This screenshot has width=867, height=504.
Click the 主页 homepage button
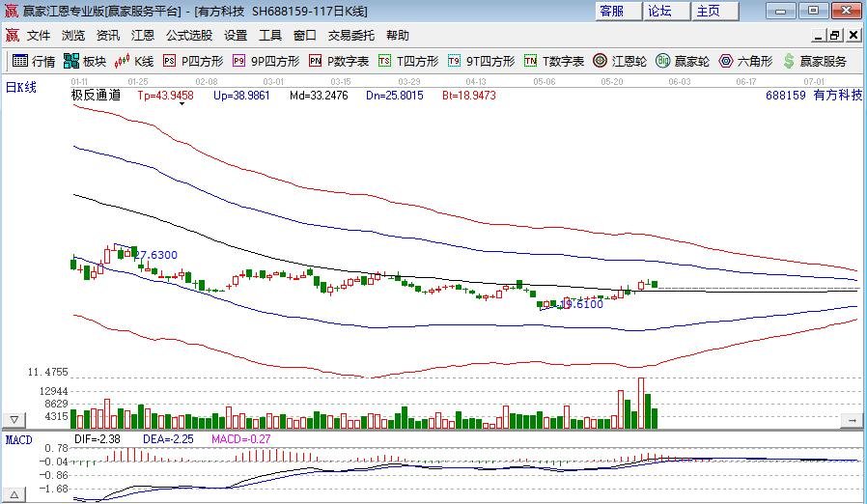point(715,11)
